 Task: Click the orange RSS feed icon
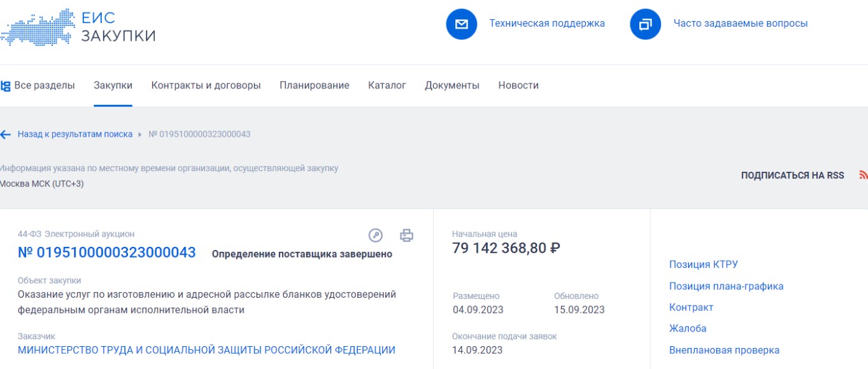click(863, 175)
